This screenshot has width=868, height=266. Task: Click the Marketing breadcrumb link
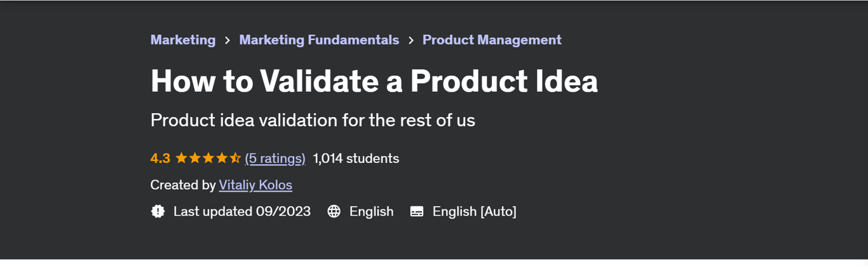(x=182, y=39)
